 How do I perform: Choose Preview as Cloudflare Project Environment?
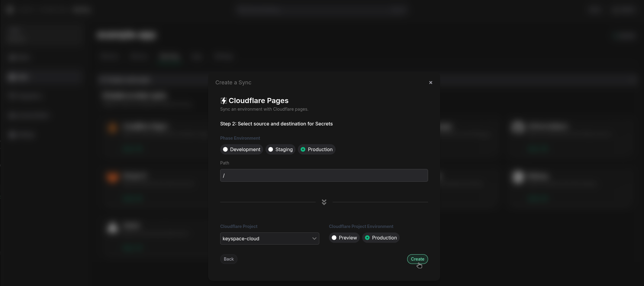click(x=344, y=238)
